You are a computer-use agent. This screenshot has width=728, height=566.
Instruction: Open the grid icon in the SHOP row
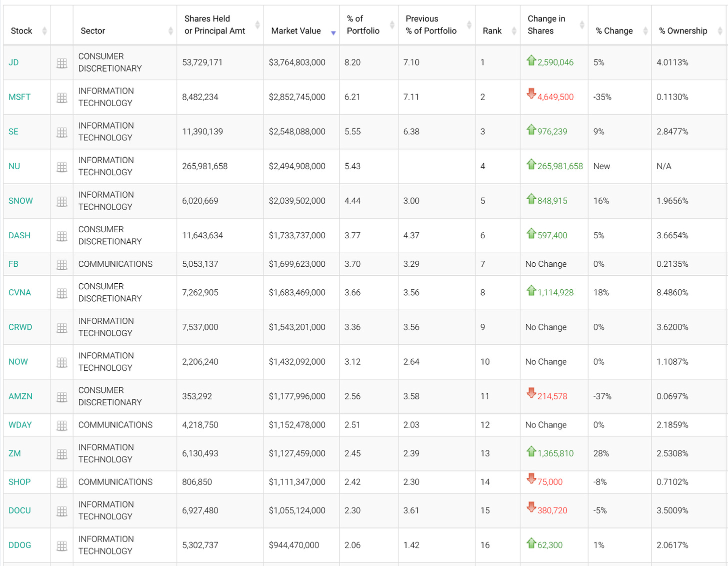point(62,482)
